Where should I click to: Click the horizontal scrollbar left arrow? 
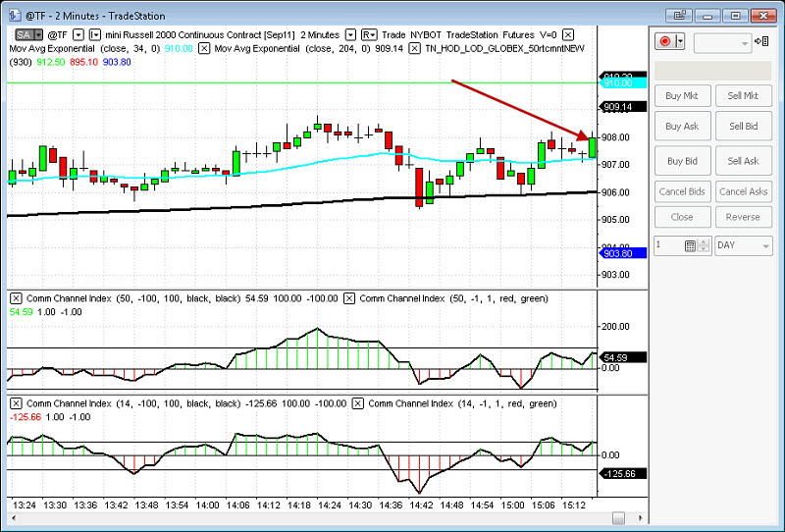[x=14, y=518]
